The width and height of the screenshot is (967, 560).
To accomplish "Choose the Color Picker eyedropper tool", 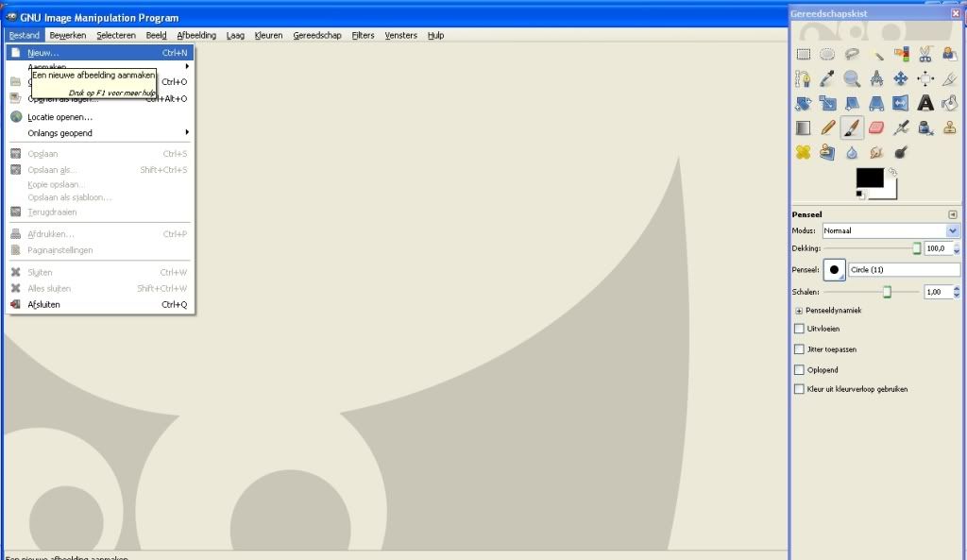I will (828, 79).
